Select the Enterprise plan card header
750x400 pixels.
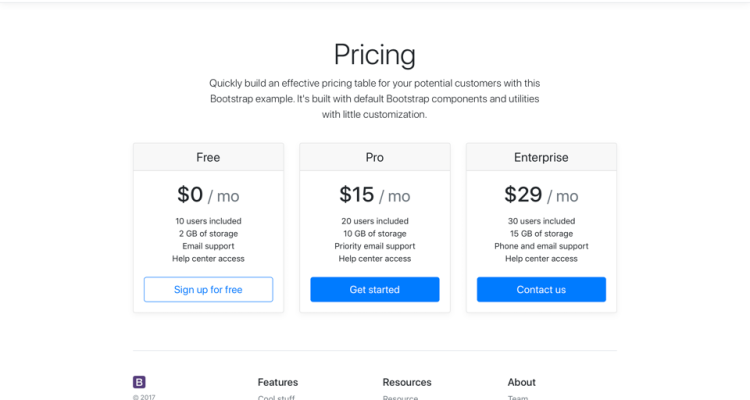point(541,157)
